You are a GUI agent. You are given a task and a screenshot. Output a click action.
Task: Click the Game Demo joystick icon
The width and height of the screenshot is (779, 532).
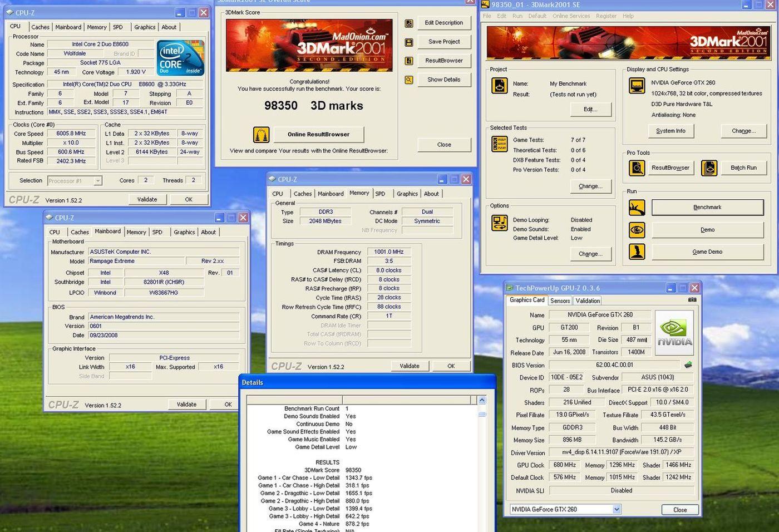pyautogui.click(x=637, y=252)
